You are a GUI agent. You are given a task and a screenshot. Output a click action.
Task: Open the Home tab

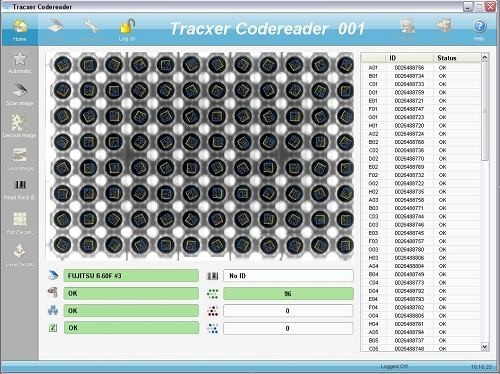pos(20,30)
